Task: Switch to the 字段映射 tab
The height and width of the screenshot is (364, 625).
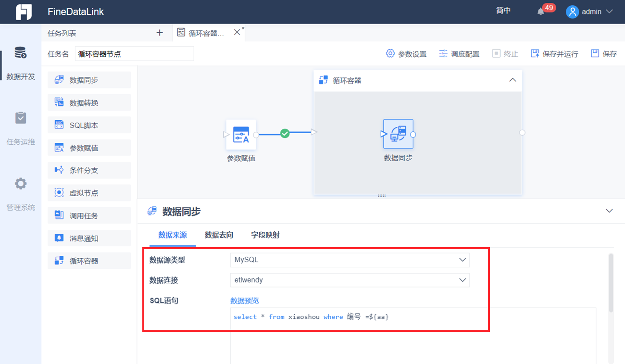Action: click(x=265, y=235)
